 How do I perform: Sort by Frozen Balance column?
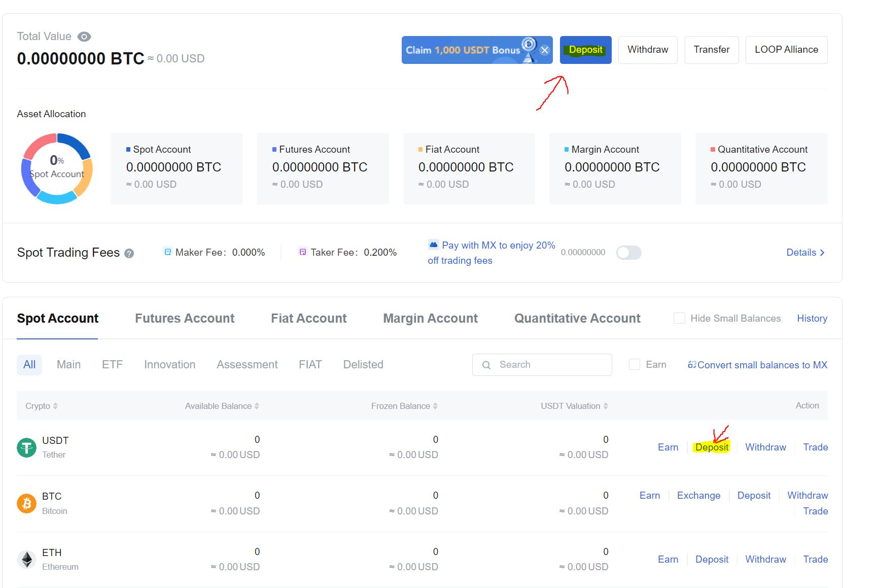click(404, 406)
